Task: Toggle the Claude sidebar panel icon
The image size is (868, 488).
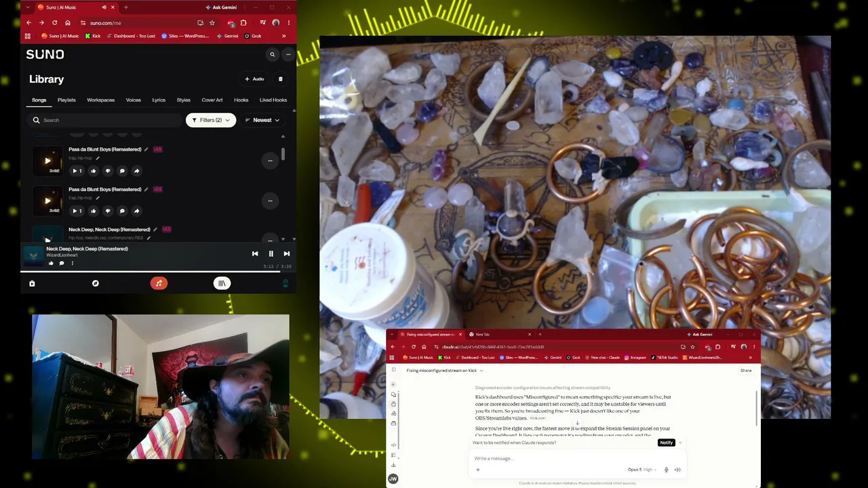Action: pyautogui.click(x=393, y=370)
